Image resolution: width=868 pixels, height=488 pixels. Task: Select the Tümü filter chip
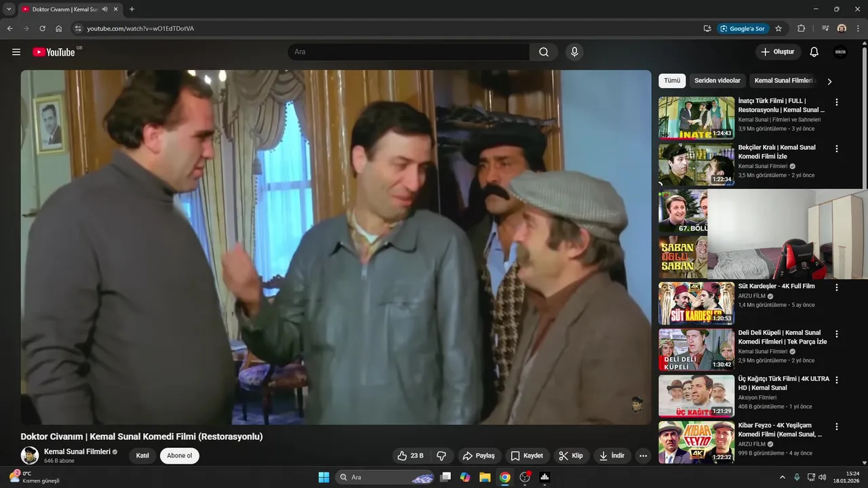pyautogui.click(x=672, y=81)
